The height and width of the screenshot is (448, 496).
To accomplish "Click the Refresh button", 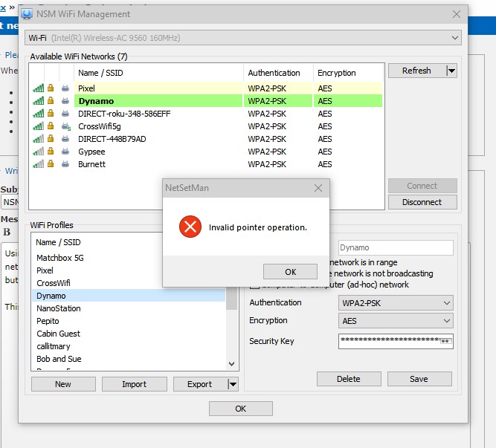I will point(416,71).
